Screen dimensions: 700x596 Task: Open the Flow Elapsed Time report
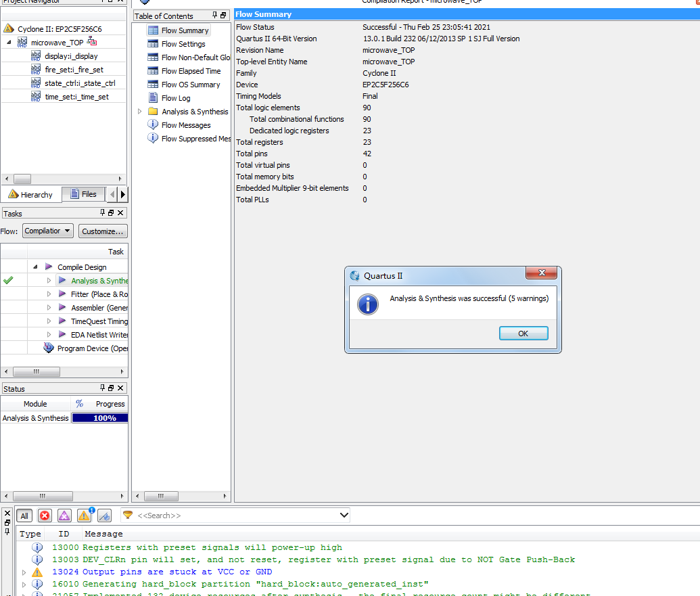191,71
